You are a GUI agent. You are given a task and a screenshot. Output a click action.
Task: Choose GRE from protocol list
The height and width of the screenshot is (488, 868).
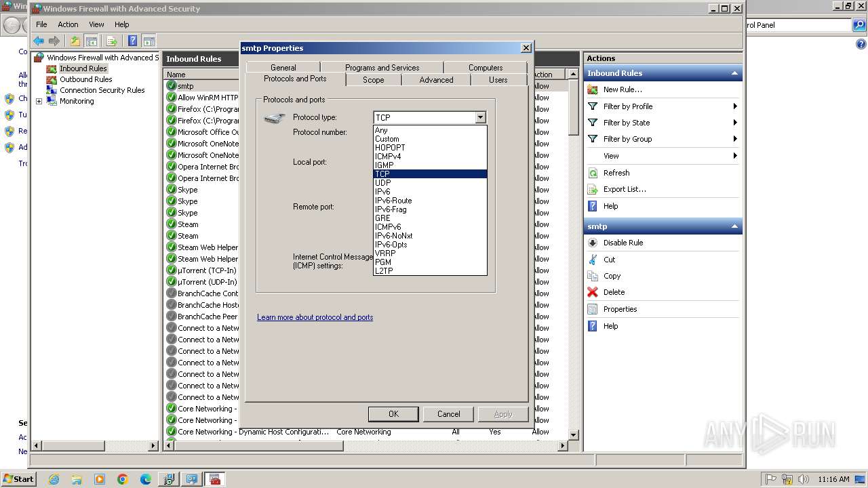pos(430,218)
